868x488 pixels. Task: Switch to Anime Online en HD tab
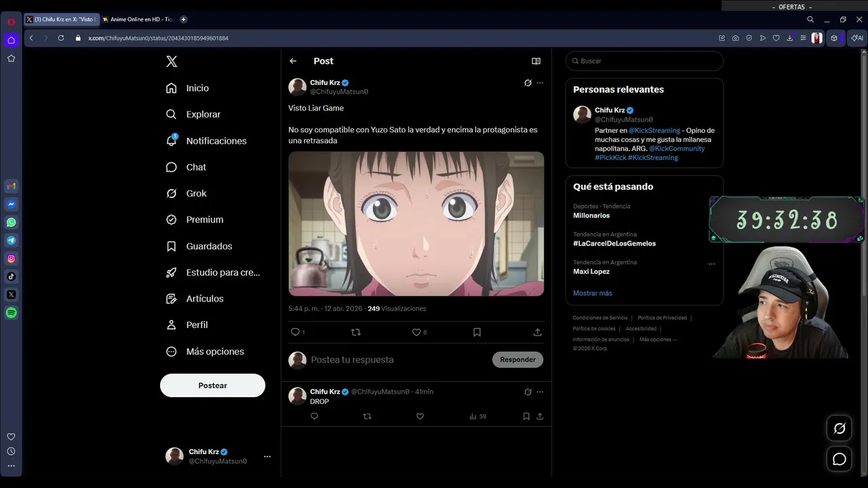tap(138, 20)
